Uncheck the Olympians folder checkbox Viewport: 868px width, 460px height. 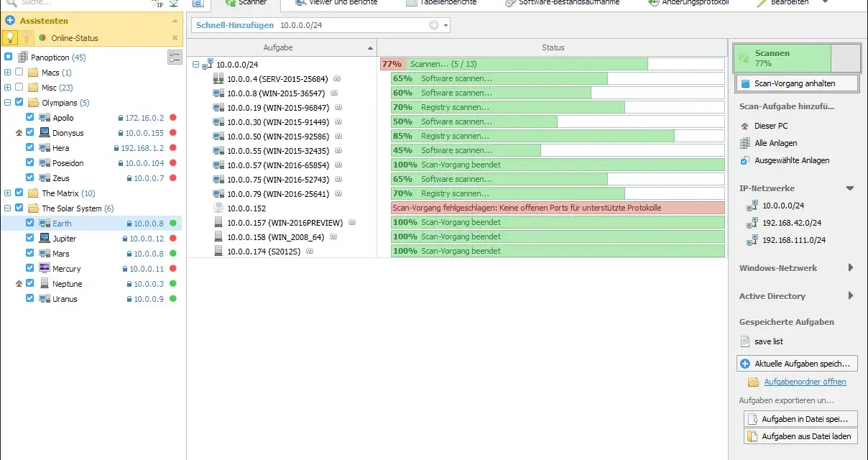19,103
